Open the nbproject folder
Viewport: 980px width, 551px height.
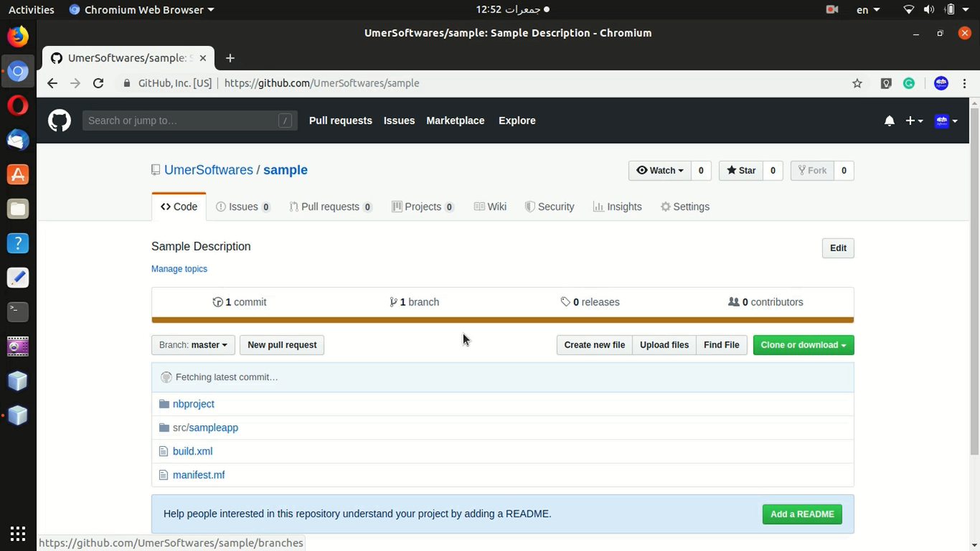[194, 404]
